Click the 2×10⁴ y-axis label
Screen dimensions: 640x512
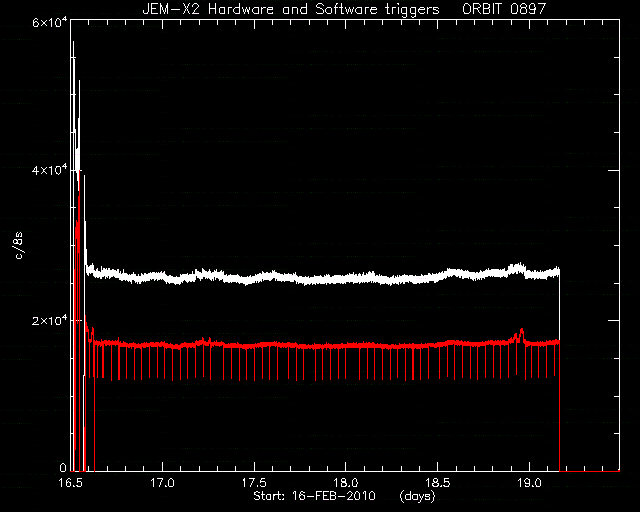point(50,320)
